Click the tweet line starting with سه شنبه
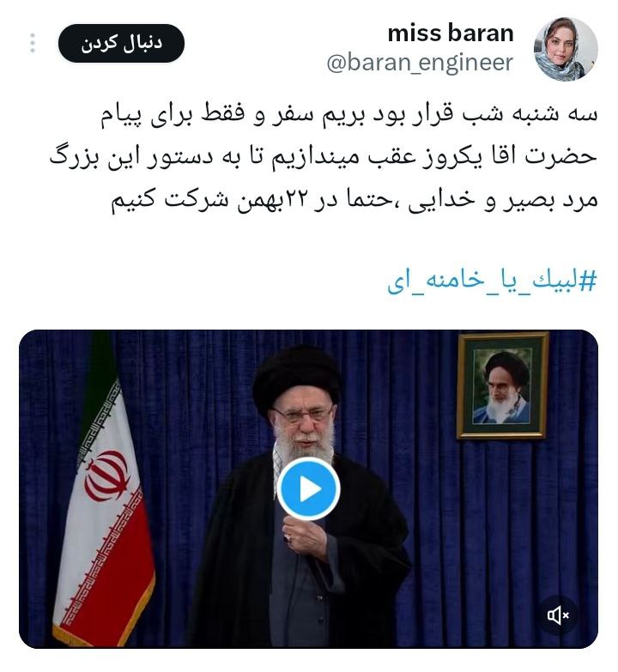618x672 pixels. pos(348,115)
